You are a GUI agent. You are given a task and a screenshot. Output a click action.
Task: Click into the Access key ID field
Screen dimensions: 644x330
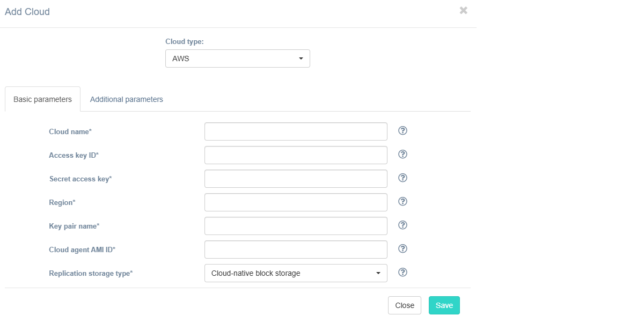[296, 155]
